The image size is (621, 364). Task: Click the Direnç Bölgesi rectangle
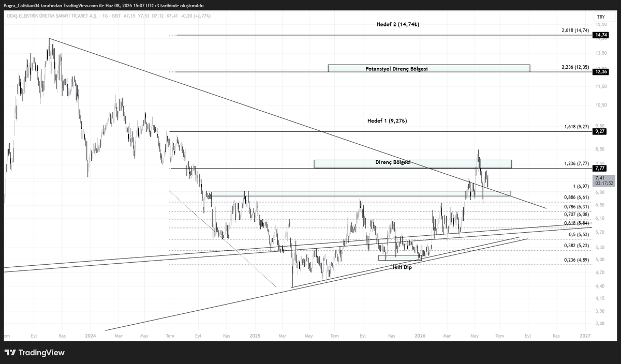pyautogui.click(x=413, y=164)
